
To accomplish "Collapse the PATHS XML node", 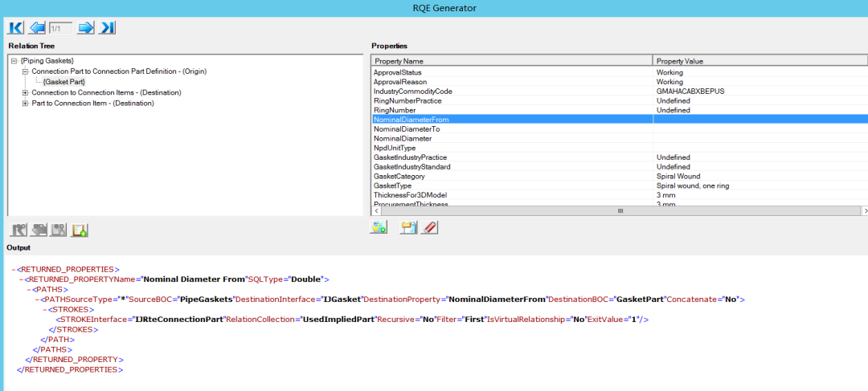I will [29, 289].
